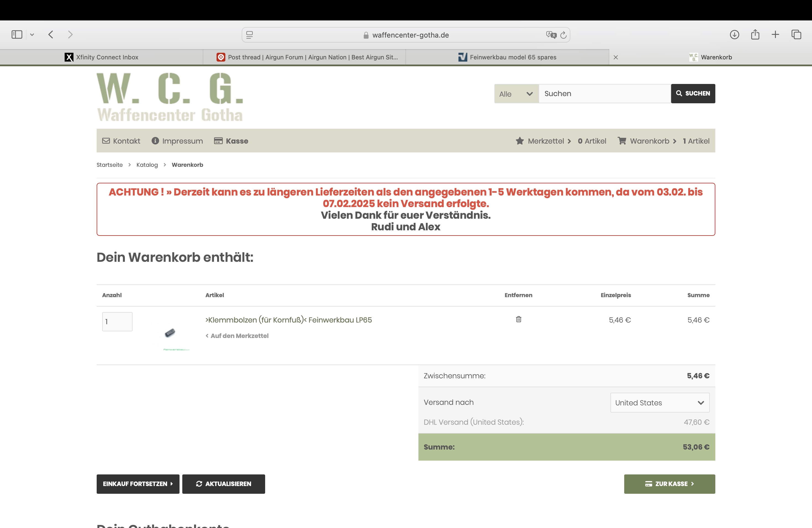Go to Katalog breadcrumb
The width and height of the screenshot is (812, 528).
pyautogui.click(x=147, y=165)
